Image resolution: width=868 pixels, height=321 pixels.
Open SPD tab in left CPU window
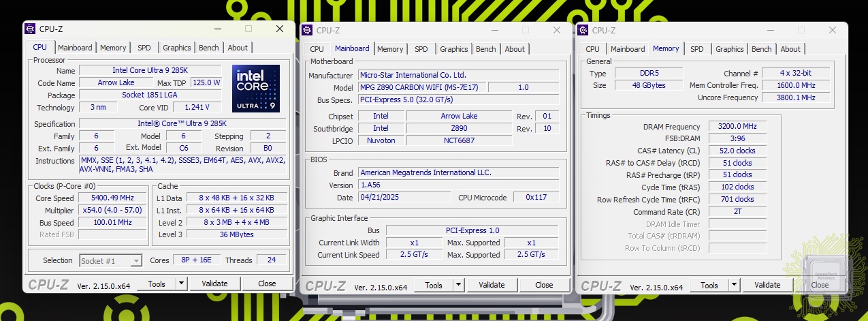tap(144, 48)
